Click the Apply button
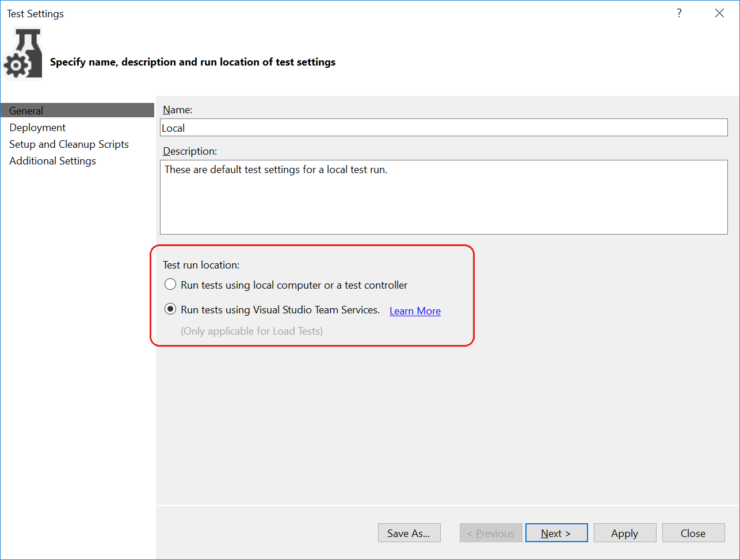 (624, 533)
